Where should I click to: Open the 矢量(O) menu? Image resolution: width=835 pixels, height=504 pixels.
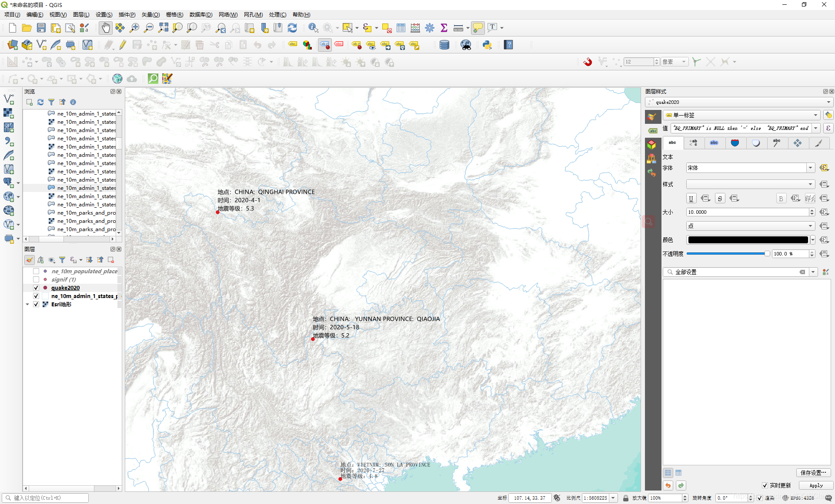pos(150,14)
